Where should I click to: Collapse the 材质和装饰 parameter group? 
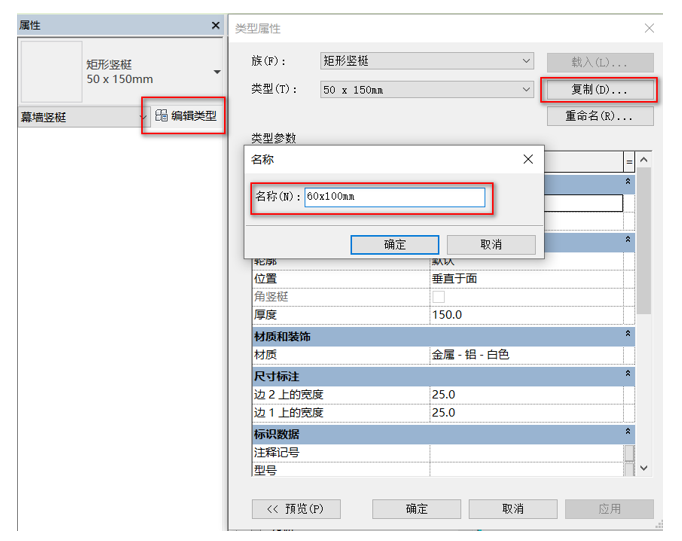(628, 334)
